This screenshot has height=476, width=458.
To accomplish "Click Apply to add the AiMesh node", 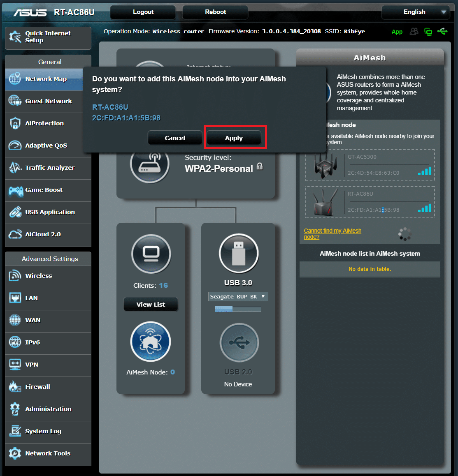I will 234,138.
